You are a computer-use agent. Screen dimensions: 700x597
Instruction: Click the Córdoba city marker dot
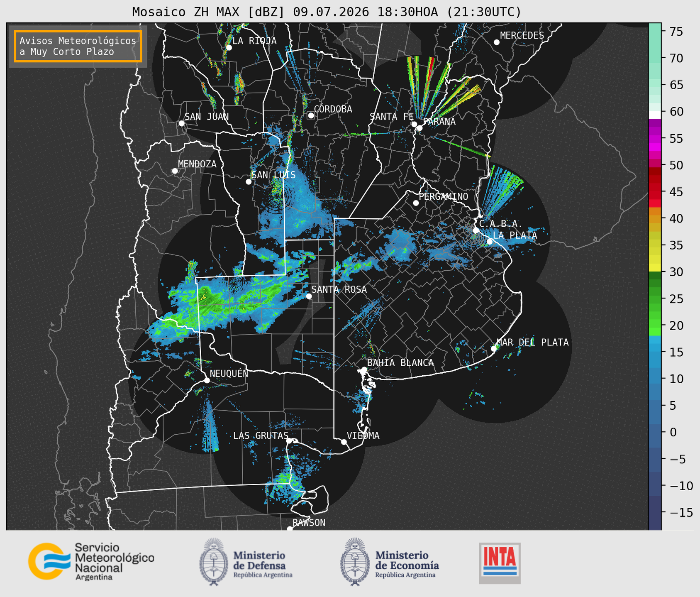[x=311, y=115]
